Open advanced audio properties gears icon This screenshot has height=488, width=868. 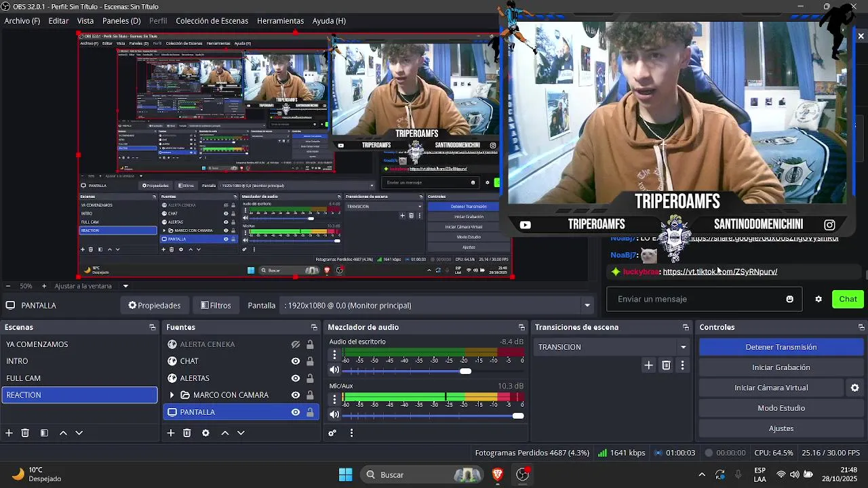point(332,432)
